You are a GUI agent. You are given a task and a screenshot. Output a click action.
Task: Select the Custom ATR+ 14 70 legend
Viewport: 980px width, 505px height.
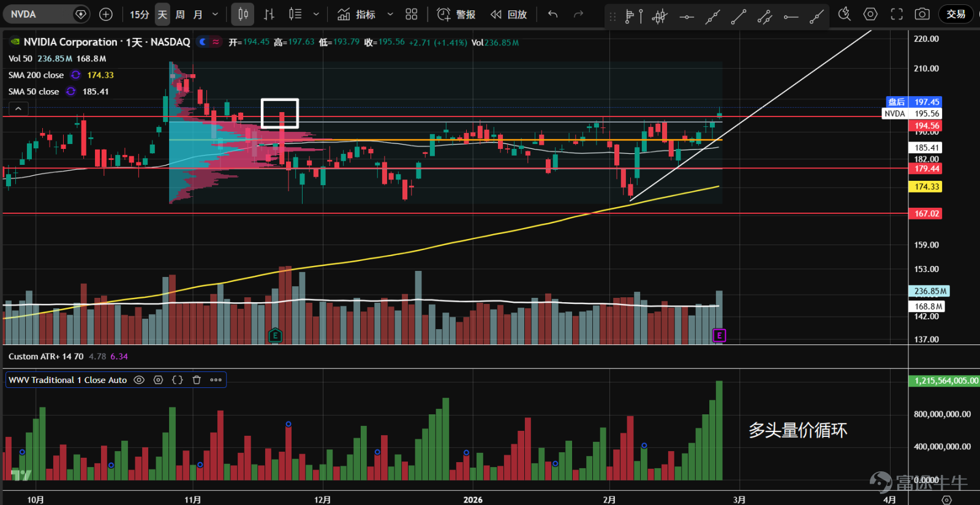pos(46,356)
